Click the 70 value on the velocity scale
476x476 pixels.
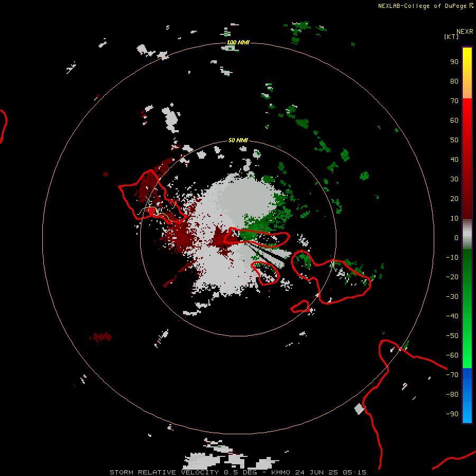[x=454, y=101]
